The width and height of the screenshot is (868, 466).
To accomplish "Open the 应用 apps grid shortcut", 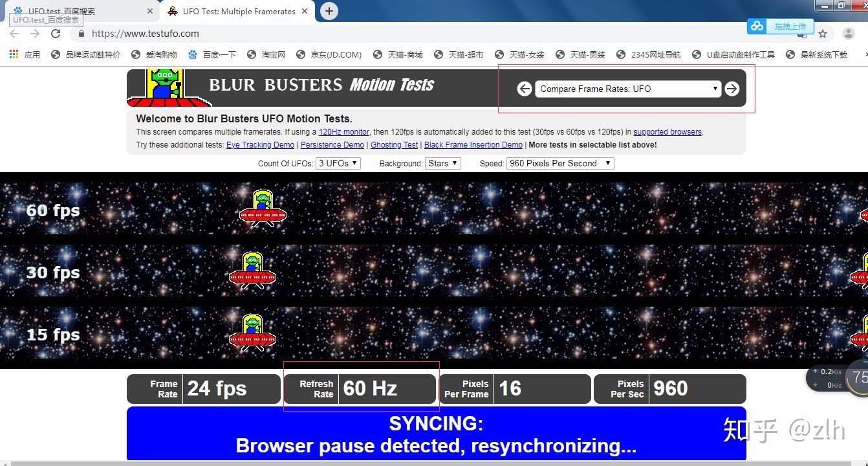I will click(x=25, y=54).
